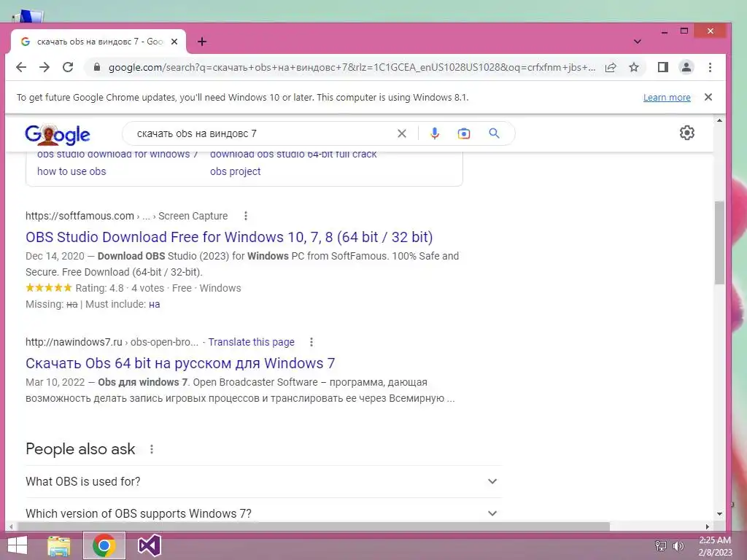Open Visual Studio from taskbar
747x560 pixels.
click(x=149, y=545)
